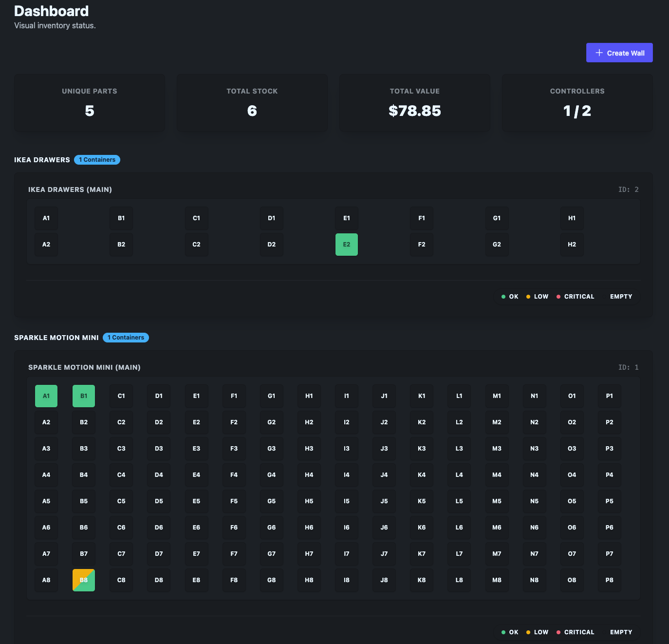This screenshot has height=644, width=669.
Task: Click the green OK legend dot in IKEA Drawers
Action: 503,296
